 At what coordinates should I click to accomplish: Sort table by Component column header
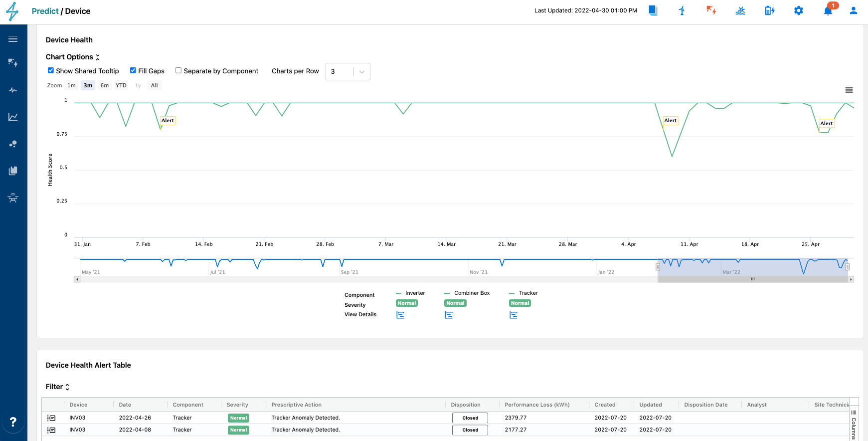pyautogui.click(x=188, y=405)
